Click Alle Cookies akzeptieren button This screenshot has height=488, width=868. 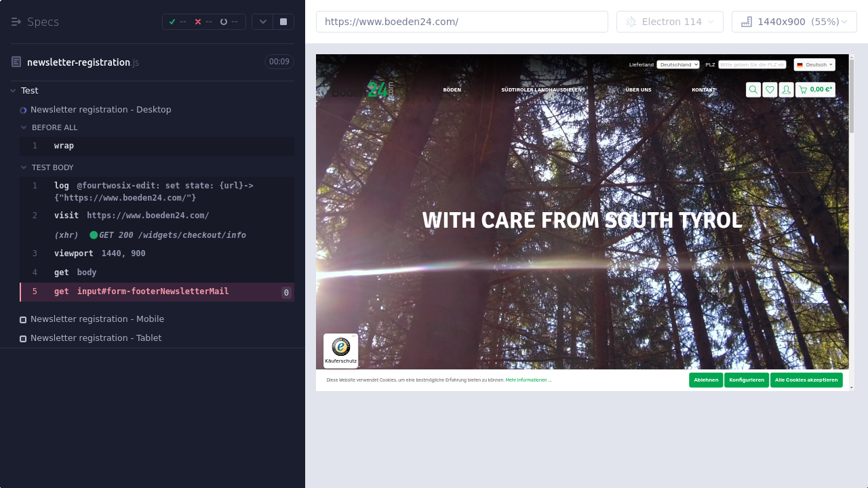[x=806, y=380]
